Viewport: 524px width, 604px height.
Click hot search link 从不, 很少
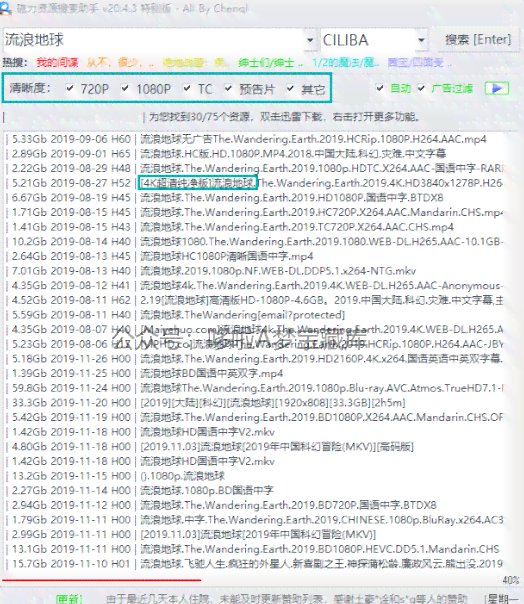click(120, 62)
